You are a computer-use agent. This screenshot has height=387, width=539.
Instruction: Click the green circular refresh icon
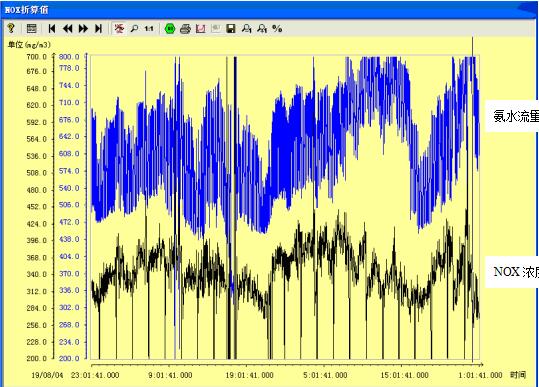tap(170, 29)
